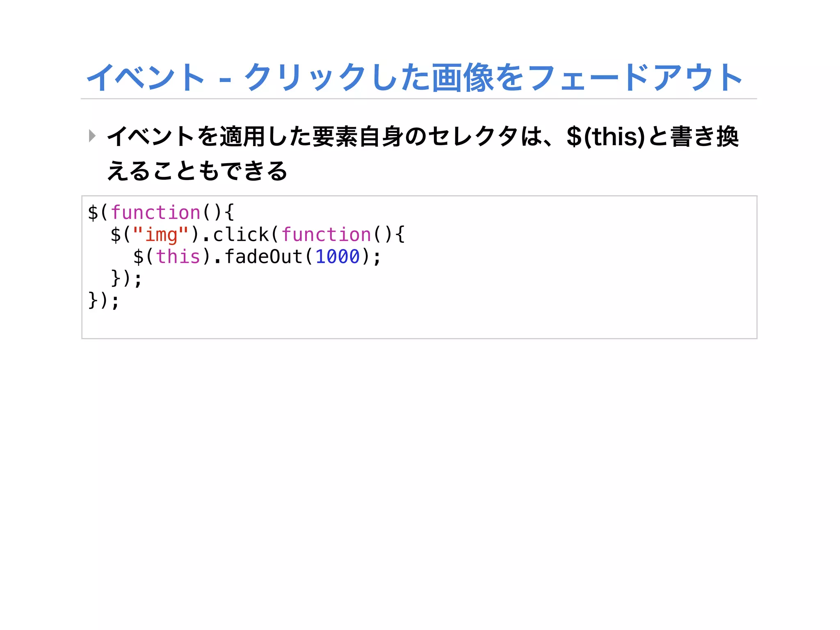840x630 pixels.
Task: Click the indented closing }); line
Action: click(126, 279)
